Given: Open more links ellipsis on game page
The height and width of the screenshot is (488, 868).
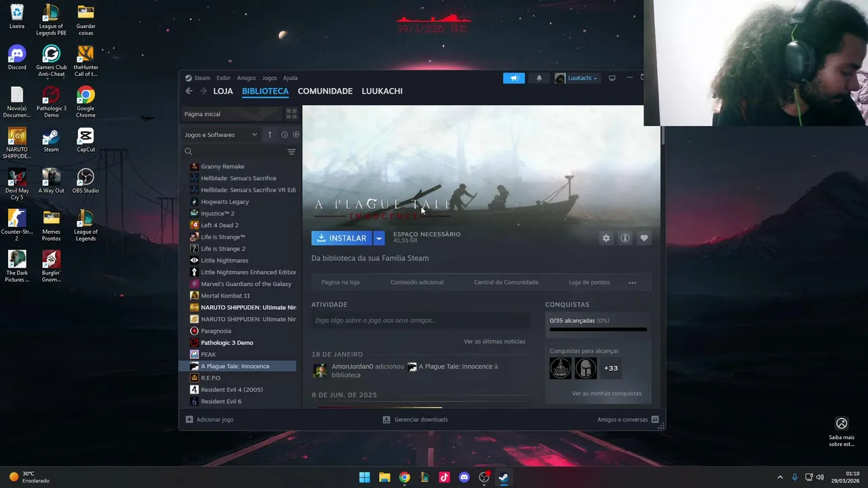Looking at the screenshot, I should click(x=633, y=283).
